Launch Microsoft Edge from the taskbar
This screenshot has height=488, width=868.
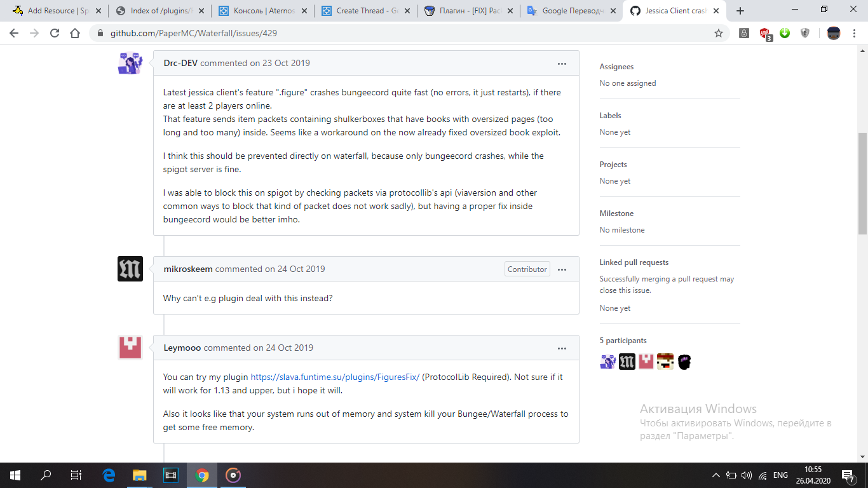[109, 475]
